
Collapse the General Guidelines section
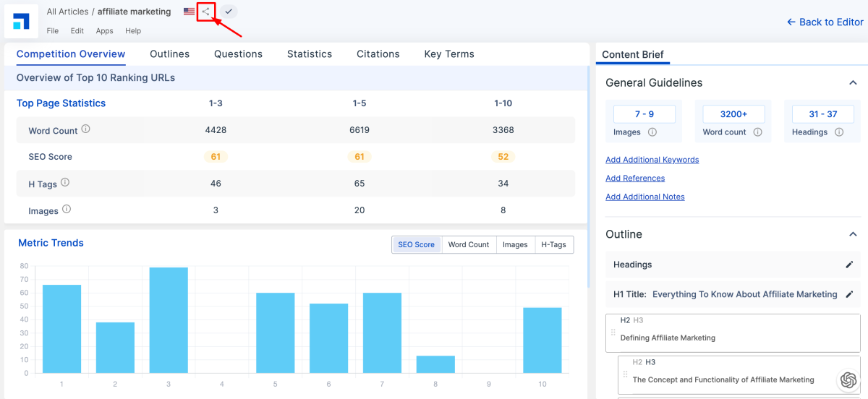click(853, 83)
